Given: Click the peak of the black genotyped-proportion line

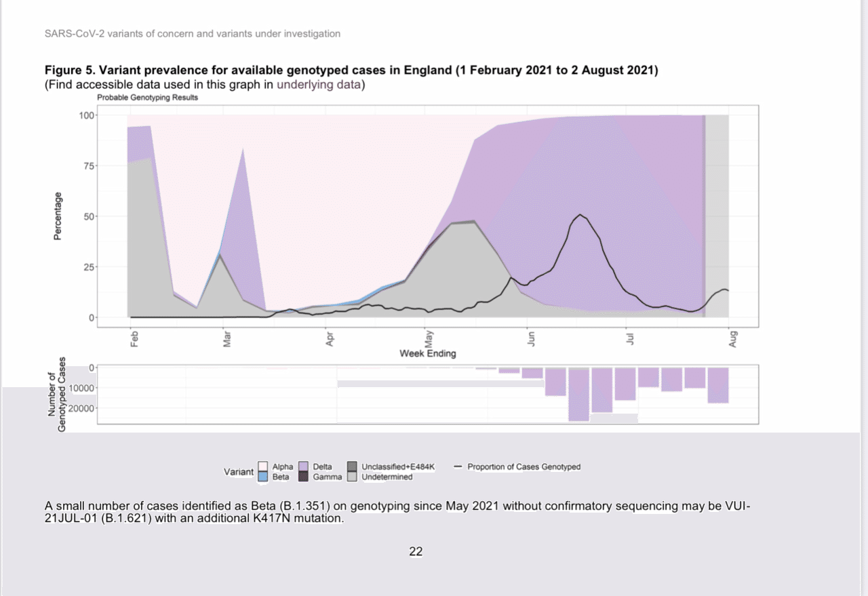Looking at the screenshot, I should pyautogui.click(x=580, y=215).
